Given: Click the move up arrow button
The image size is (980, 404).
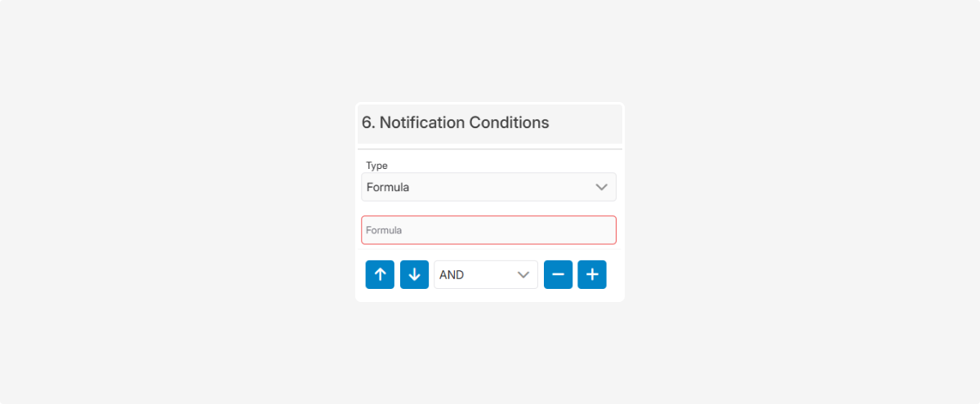Looking at the screenshot, I should (380, 275).
